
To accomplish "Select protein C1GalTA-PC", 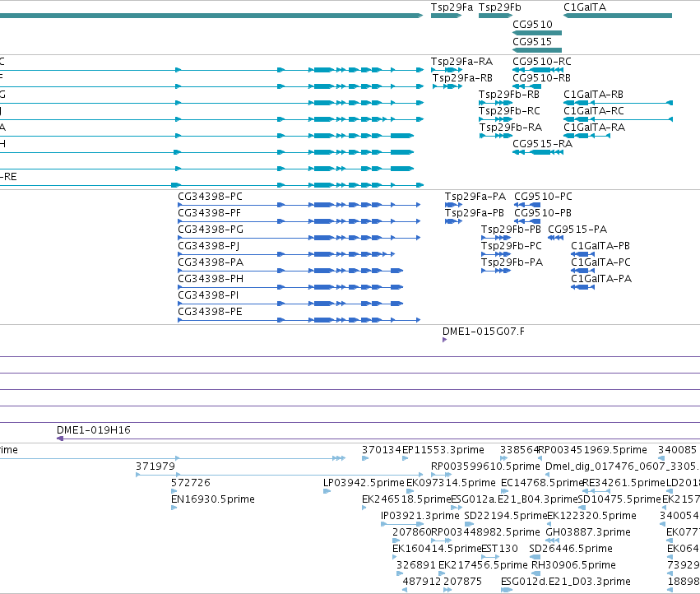I will point(600,262).
